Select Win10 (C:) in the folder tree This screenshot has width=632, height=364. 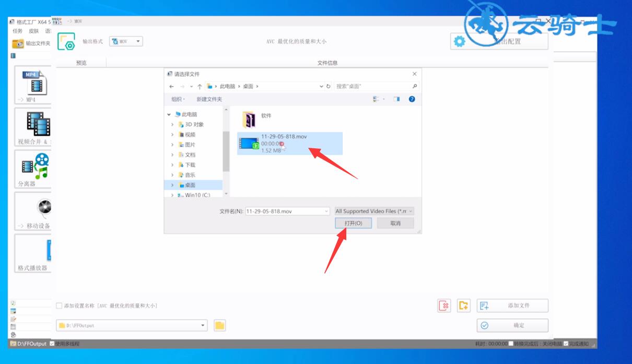(194, 195)
